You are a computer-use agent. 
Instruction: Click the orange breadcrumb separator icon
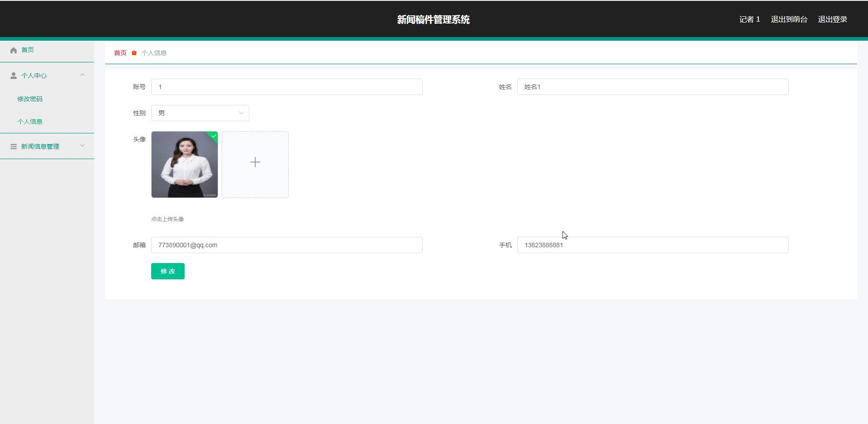134,53
